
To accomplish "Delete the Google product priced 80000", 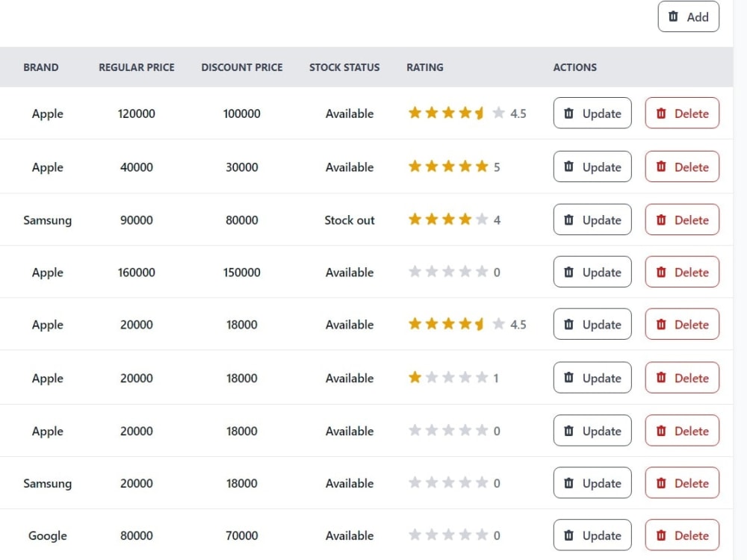I will pyautogui.click(x=682, y=535).
